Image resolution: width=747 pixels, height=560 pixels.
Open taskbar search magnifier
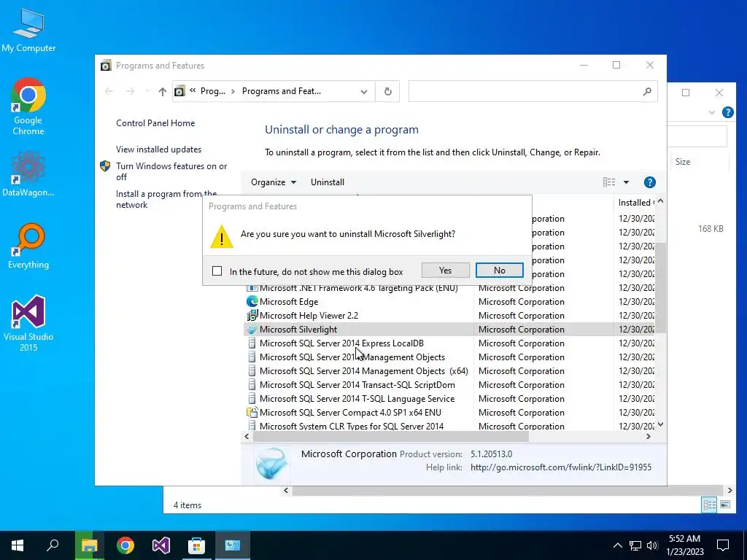[53, 545]
